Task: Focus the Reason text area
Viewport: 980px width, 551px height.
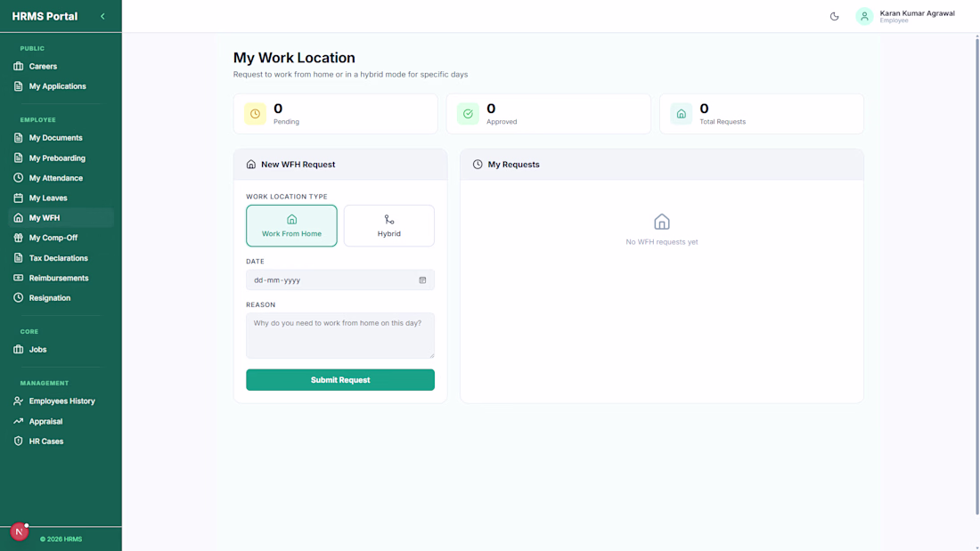Action: pos(340,336)
